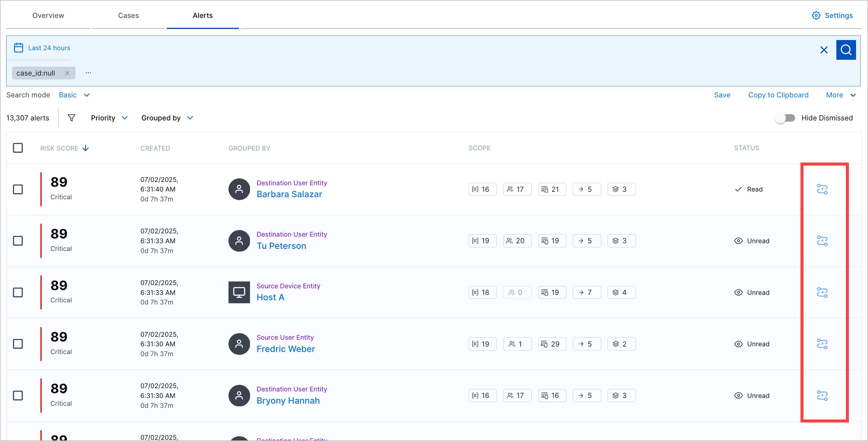Click the 6:31:40 AM created timestamp
This screenshot has width=868, height=441.
pyautogui.click(x=158, y=189)
